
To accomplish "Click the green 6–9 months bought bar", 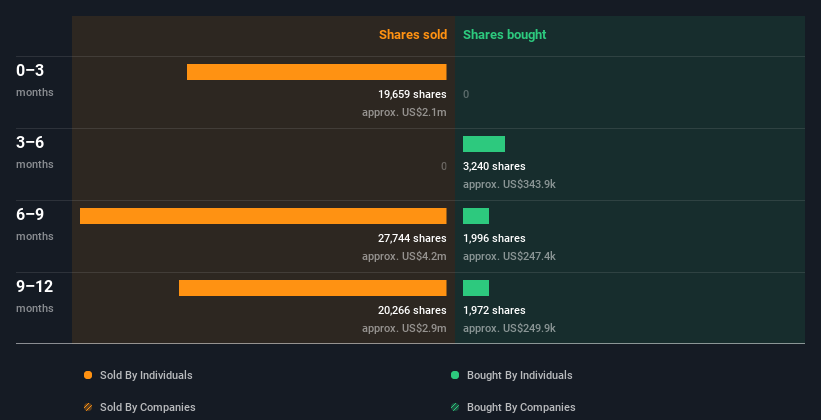I will tap(476, 216).
